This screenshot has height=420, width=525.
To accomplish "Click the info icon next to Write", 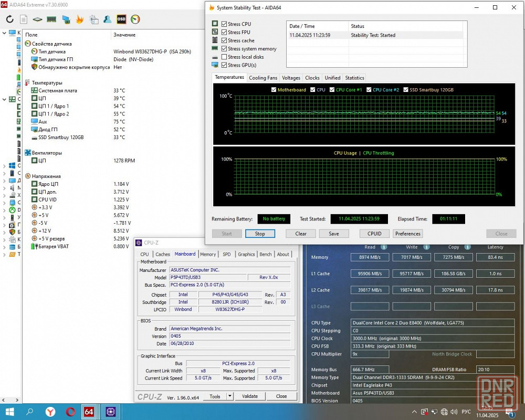I will point(426,247).
